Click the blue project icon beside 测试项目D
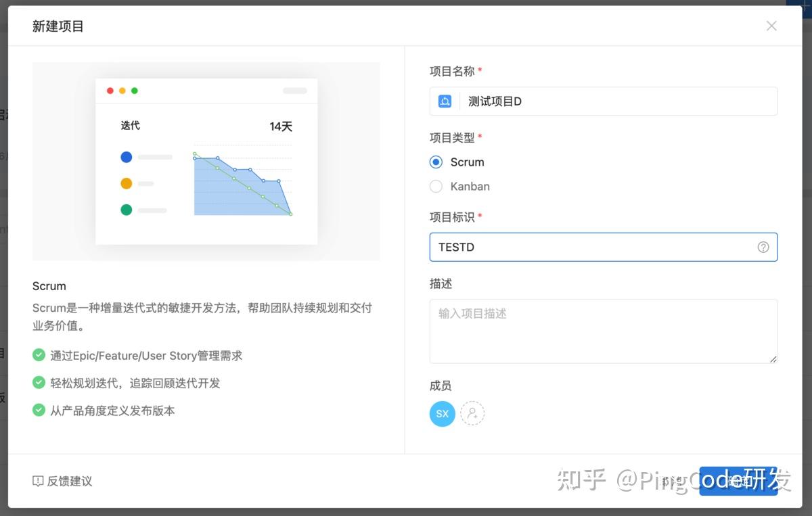This screenshot has width=812, height=516. (445, 101)
